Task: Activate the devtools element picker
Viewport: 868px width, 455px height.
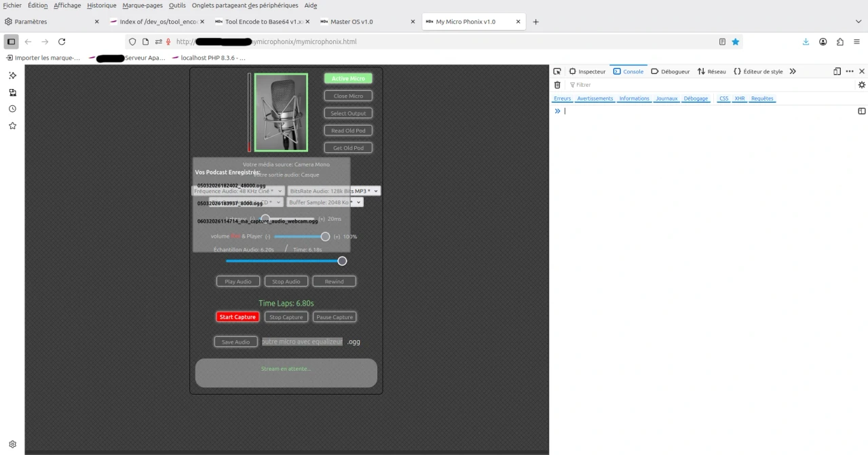Action: (x=557, y=71)
